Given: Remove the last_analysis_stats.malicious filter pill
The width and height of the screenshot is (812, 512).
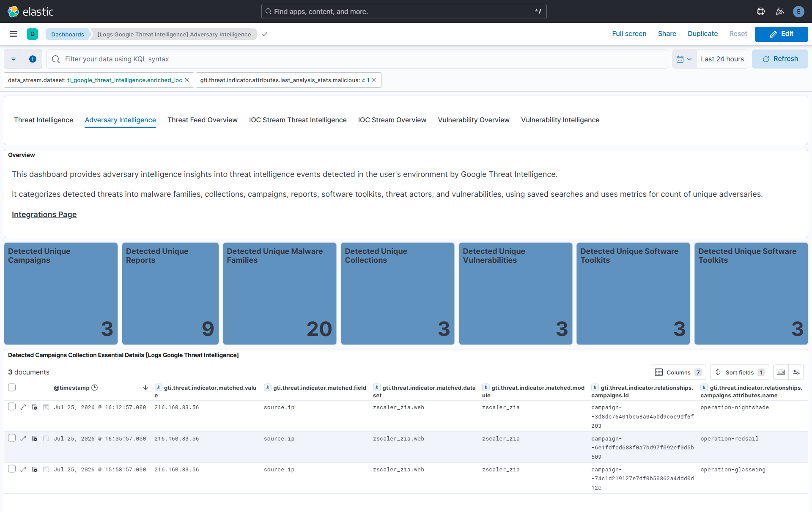Looking at the screenshot, I should point(374,80).
